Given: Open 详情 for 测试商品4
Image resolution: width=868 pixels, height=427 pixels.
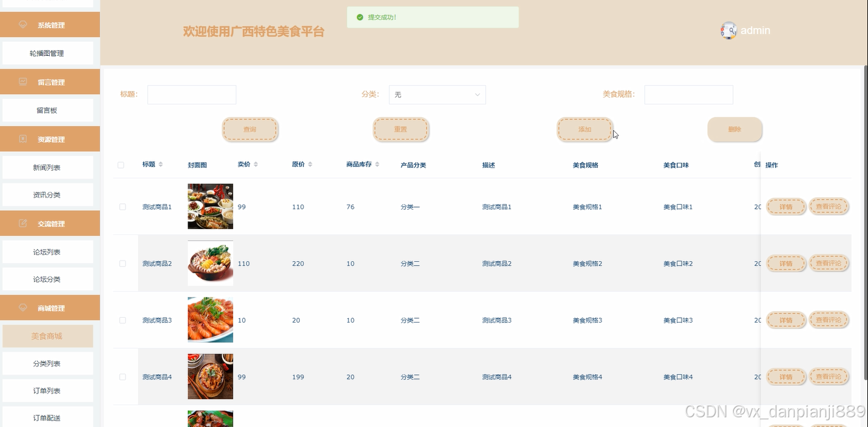Looking at the screenshot, I should pos(786,377).
